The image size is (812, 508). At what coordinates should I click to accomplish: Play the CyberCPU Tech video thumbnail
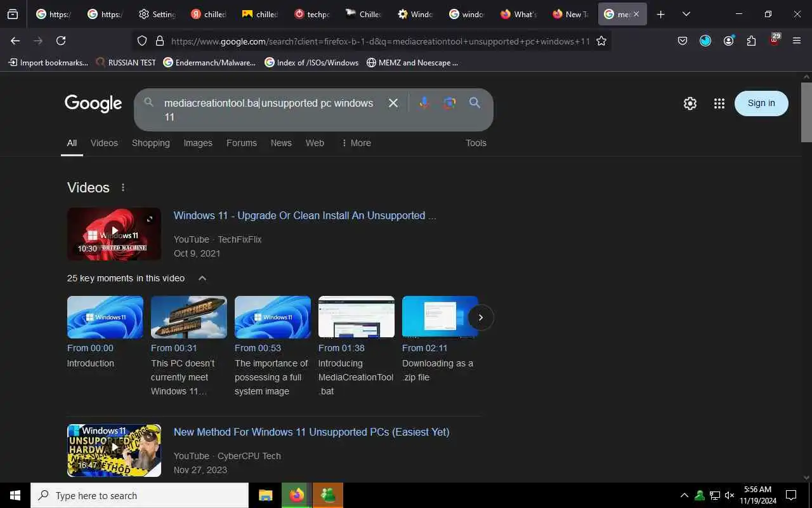[114, 450]
